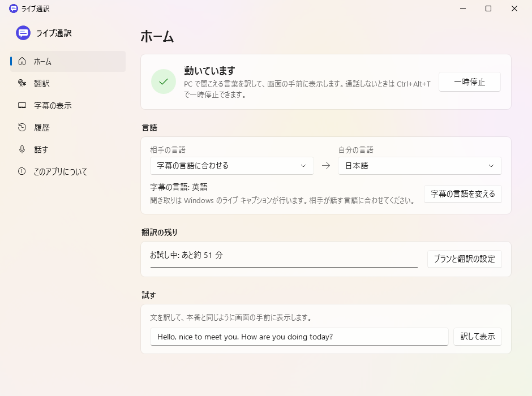Click the test sentence input field
Viewport: 532px width, 396px height.
[x=299, y=337]
